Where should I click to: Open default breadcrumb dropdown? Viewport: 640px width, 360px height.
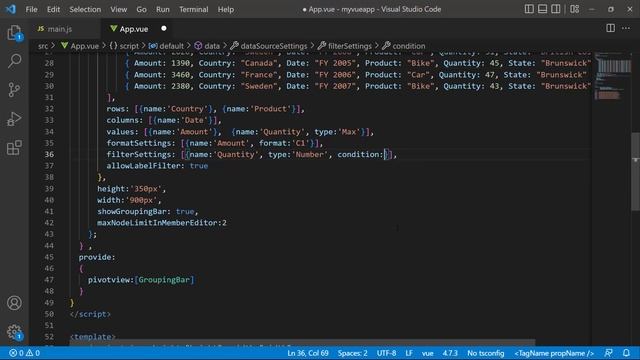pos(166,46)
